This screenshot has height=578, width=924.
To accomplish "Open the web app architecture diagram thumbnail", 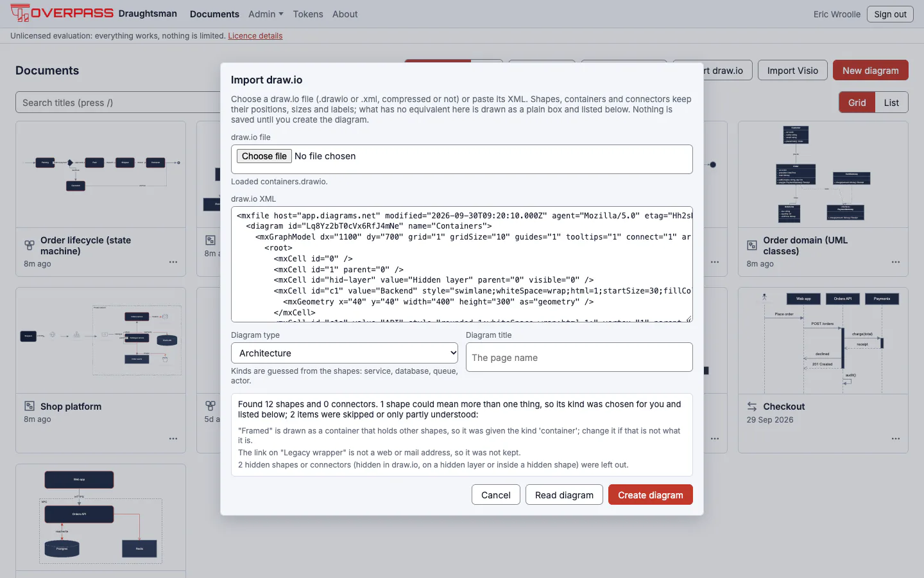I will pos(101,517).
